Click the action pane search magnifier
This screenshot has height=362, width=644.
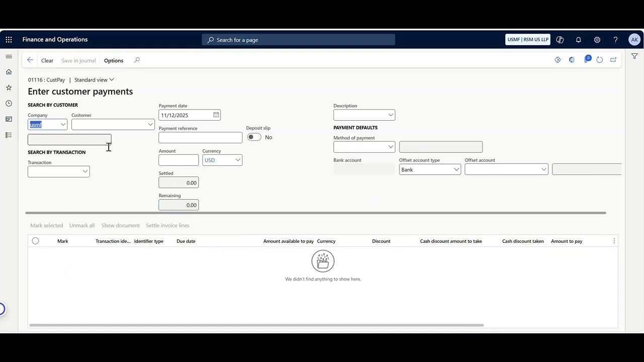(x=137, y=60)
